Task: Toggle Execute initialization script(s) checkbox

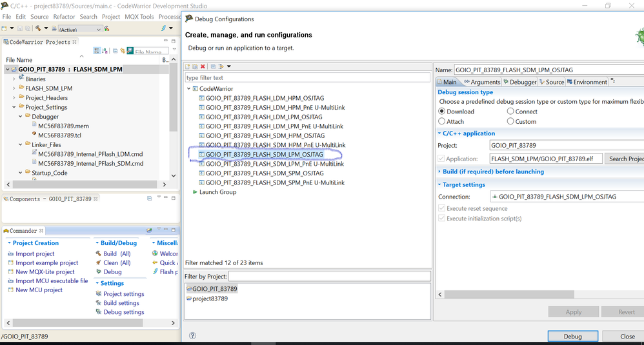Action: click(x=441, y=218)
